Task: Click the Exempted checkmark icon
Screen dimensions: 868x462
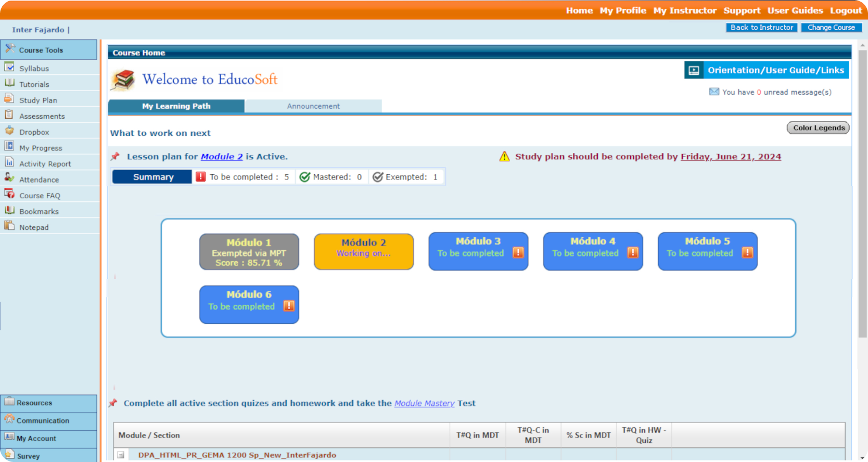Action: [x=378, y=177]
